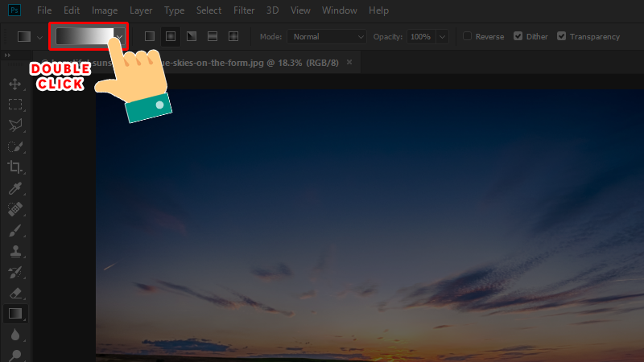Viewport: 644px width, 362px height.
Task: Open the Select menu
Action: pyautogui.click(x=208, y=10)
